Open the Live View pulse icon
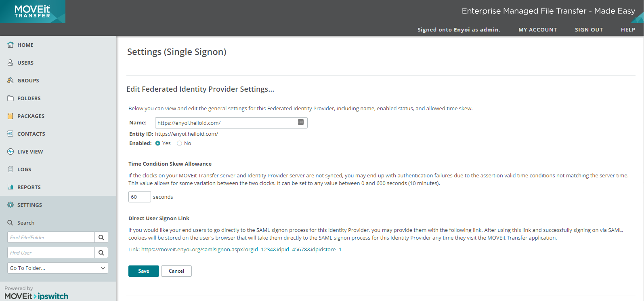 10,152
